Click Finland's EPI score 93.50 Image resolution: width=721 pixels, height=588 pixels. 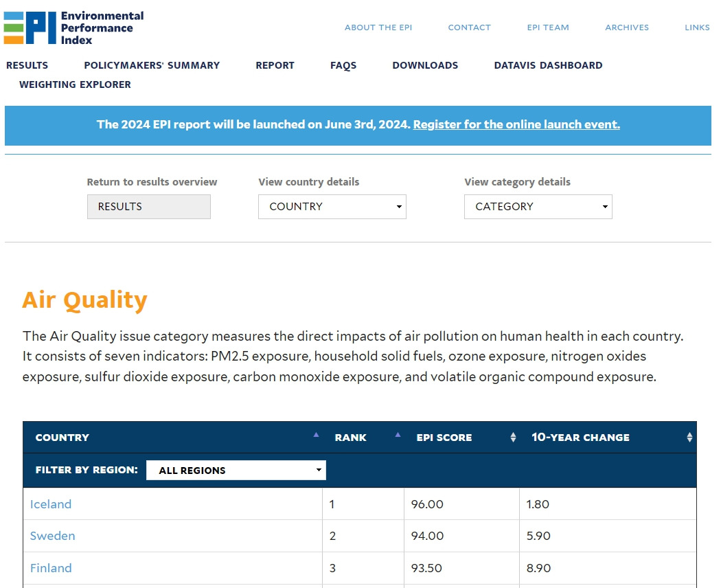coord(426,568)
